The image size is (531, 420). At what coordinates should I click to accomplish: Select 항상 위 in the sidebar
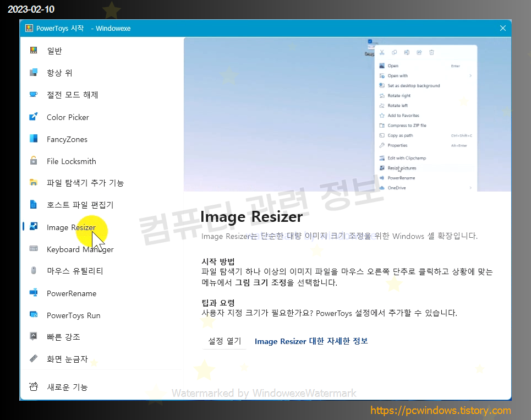coord(59,73)
